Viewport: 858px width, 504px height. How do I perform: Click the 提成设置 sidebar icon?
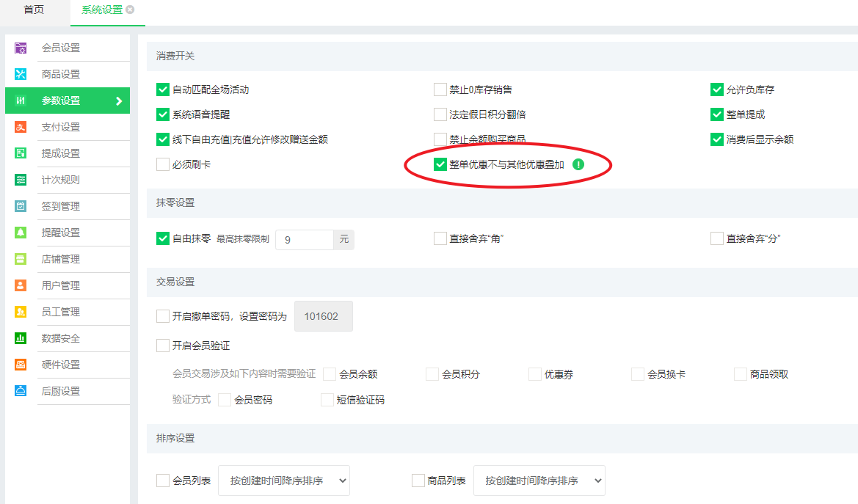coord(21,154)
